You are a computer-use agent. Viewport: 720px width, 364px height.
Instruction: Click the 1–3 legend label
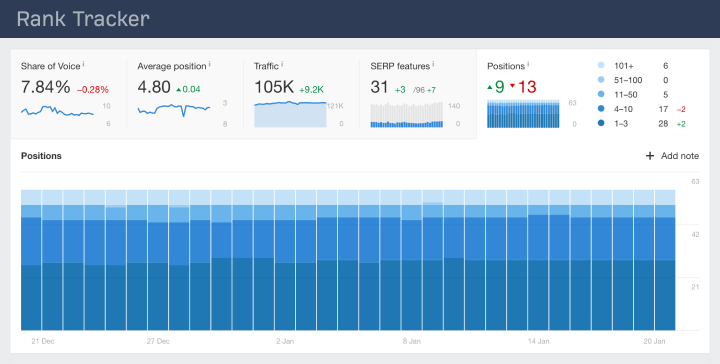(621, 123)
